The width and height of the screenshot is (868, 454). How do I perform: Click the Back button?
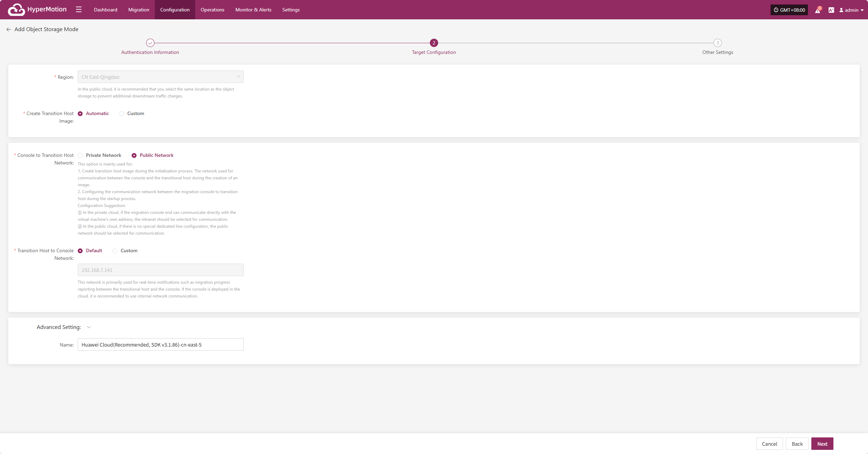click(797, 444)
